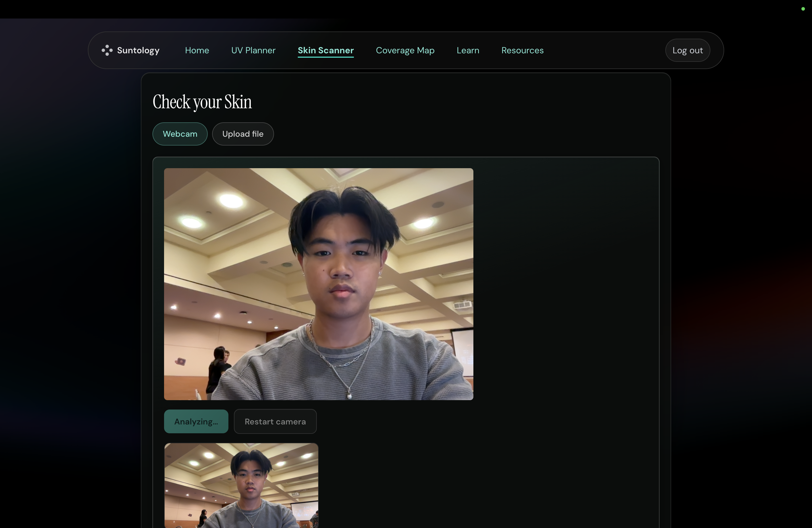Open the UV Planner page

click(253, 50)
